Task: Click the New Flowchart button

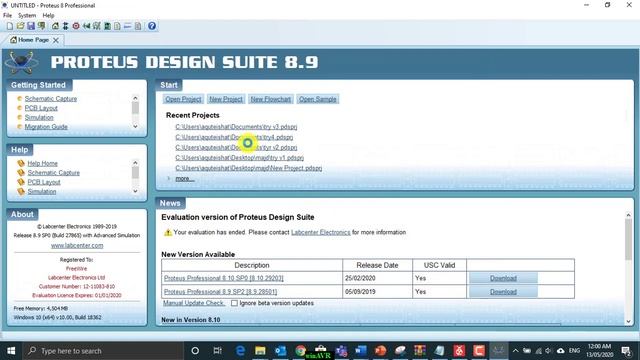Action: click(271, 99)
